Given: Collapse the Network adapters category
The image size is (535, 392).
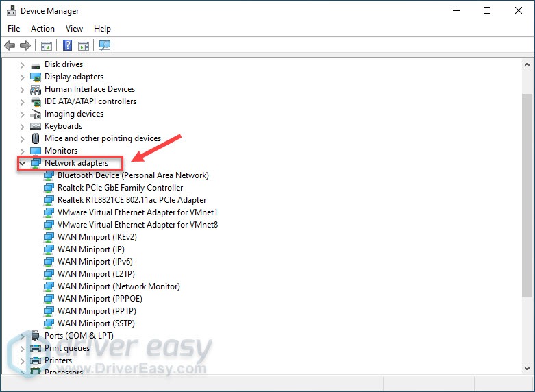Looking at the screenshot, I should pos(23,163).
